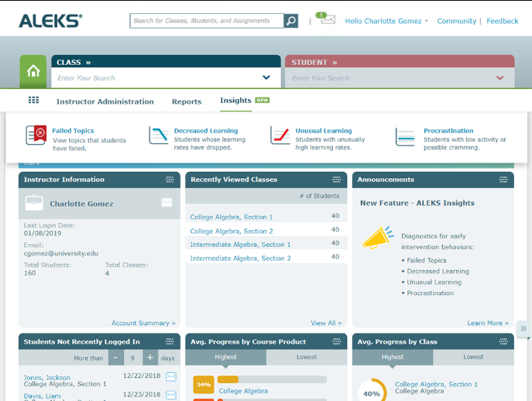This screenshot has height=401, width=532.
Task: Open the Reports menu
Action: tap(187, 101)
